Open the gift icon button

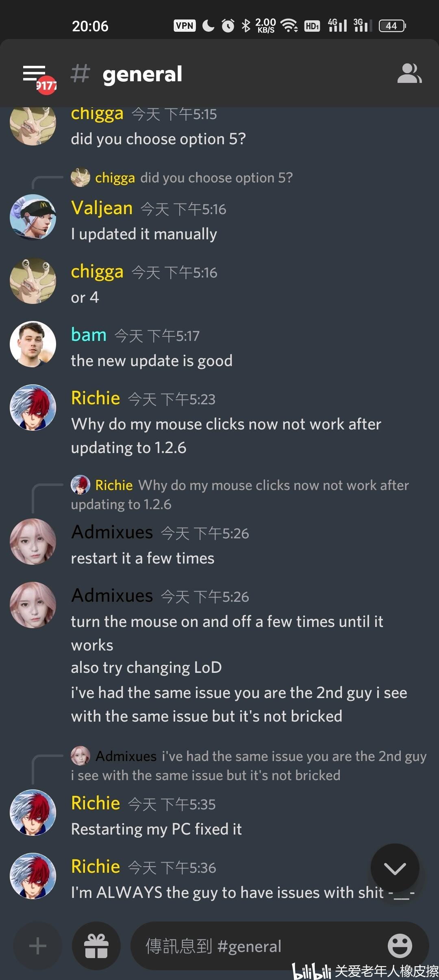pos(96,946)
